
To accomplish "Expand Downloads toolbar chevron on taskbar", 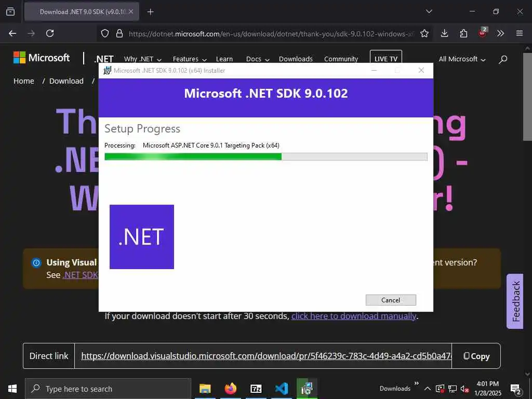I will (417, 383).
